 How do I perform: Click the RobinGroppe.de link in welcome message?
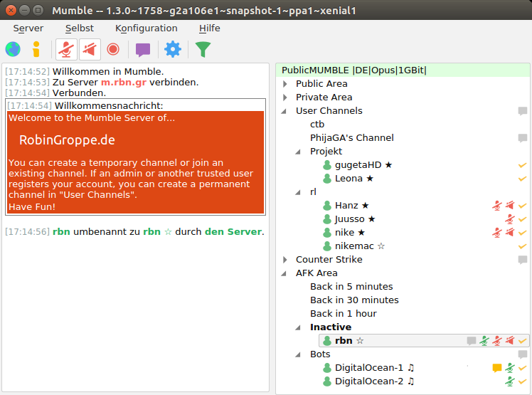67,139
